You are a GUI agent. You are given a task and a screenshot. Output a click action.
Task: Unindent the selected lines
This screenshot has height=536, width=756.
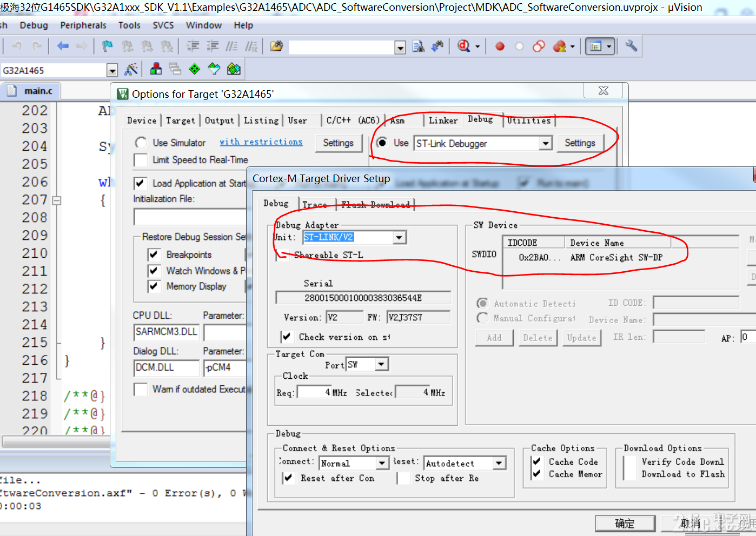coord(213,46)
